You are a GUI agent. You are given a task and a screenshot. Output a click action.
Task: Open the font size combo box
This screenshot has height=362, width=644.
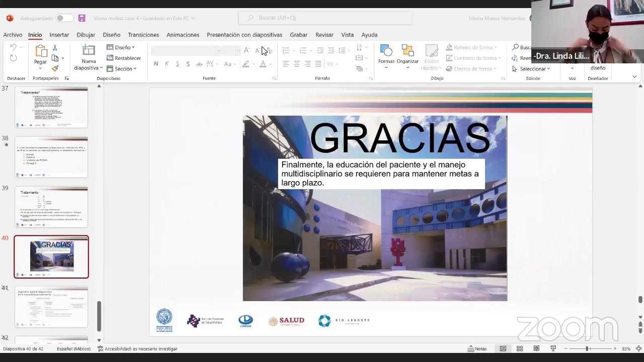point(232,50)
